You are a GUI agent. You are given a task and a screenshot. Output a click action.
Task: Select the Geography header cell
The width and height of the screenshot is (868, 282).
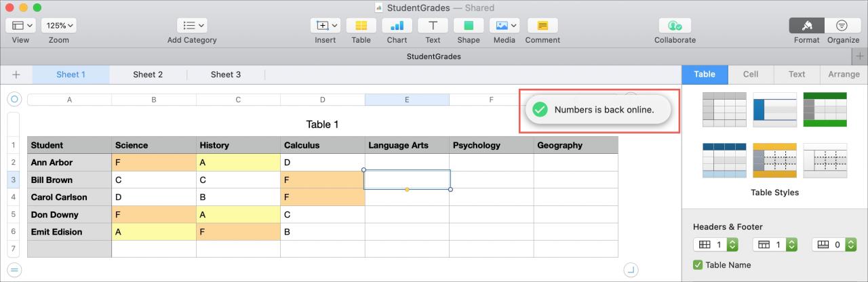click(x=576, y=145)
